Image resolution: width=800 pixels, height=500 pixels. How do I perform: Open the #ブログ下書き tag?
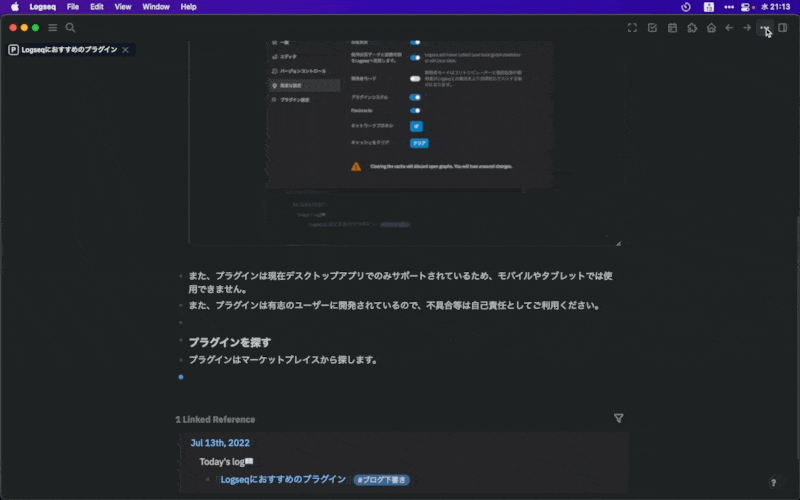point(382,480)
